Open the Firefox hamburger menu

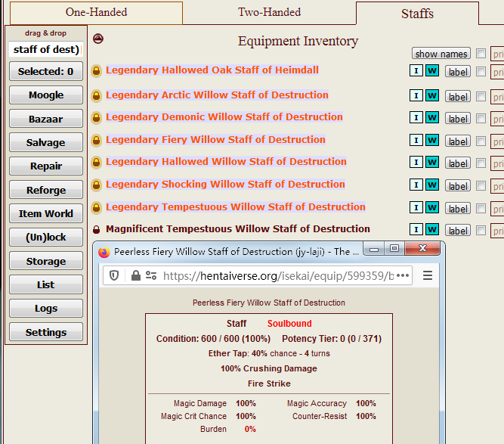[428, 275]
